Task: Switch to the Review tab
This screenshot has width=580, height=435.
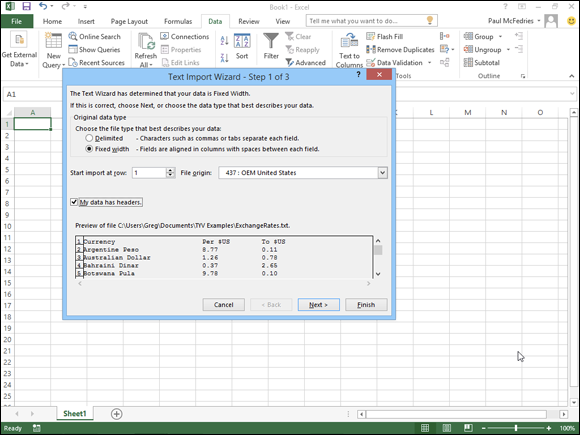Action: coord(249,21)
